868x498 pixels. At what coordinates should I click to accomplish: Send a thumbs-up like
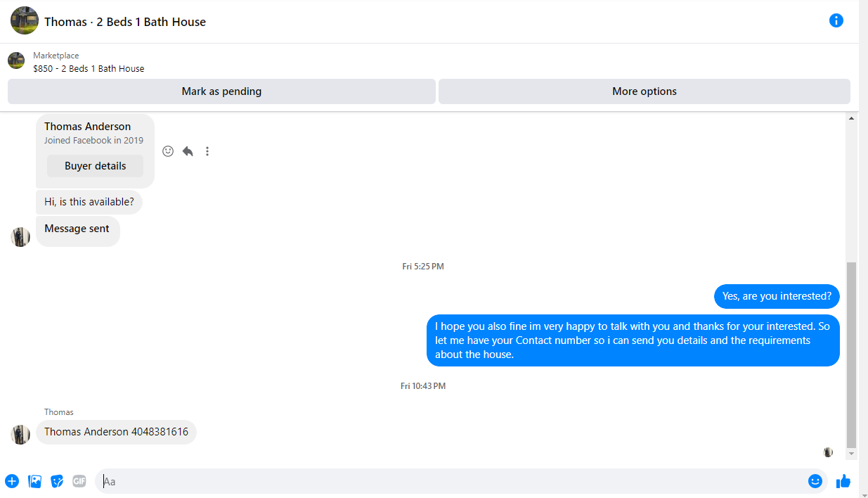(x=843, y=481)
